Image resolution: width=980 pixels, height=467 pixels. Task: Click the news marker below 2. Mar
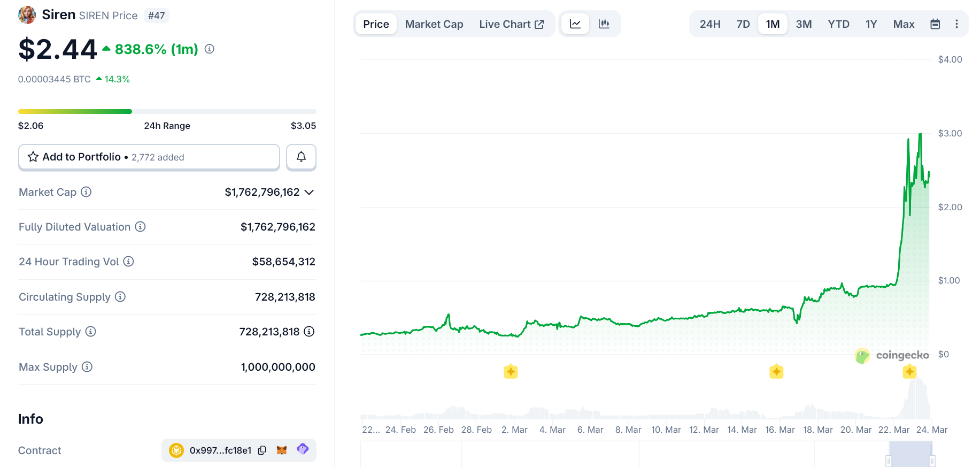(x=511, y=371)
